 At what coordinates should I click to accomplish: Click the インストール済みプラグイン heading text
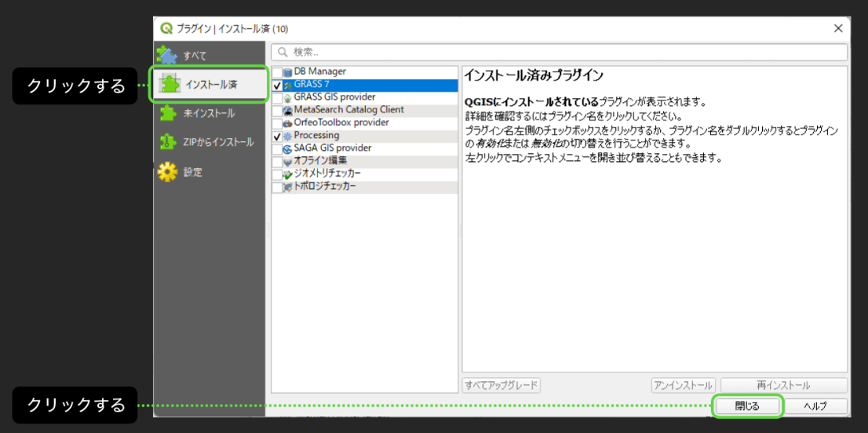533,75
